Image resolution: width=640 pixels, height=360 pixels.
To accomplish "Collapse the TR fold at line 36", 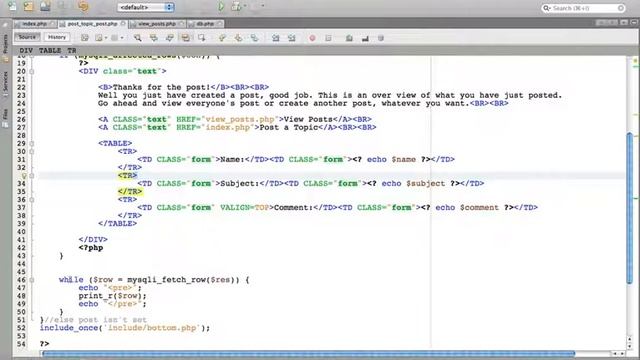I will coord(32,200).
